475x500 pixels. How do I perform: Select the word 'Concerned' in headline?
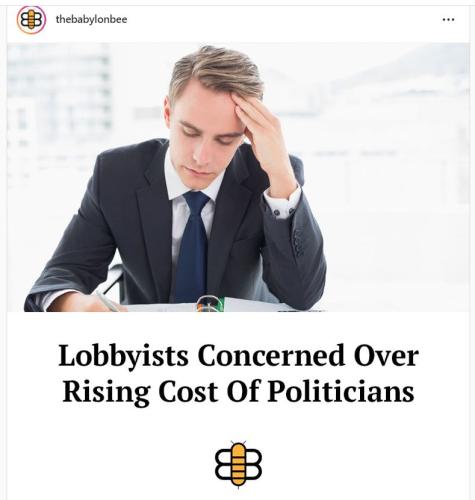coord(271,355)
